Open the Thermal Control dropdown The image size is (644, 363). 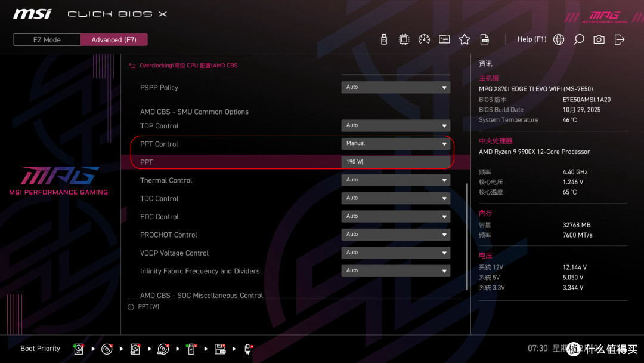395,180
